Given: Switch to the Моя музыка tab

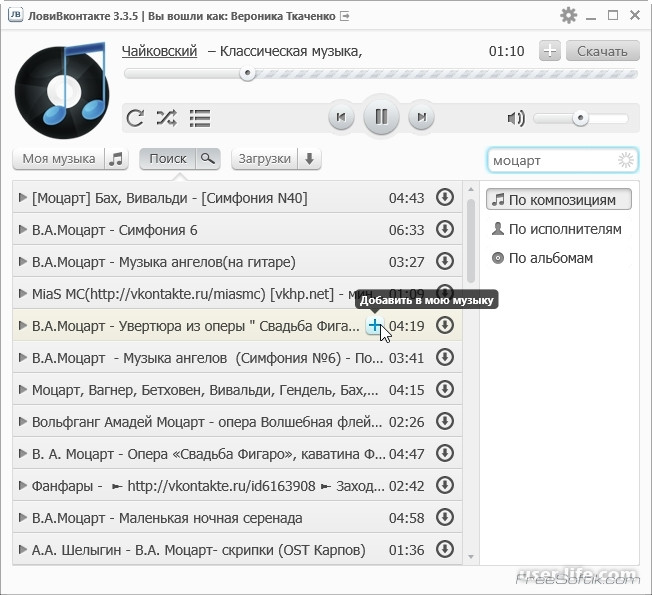Looking at the screenshot, I should pos(59,159).
